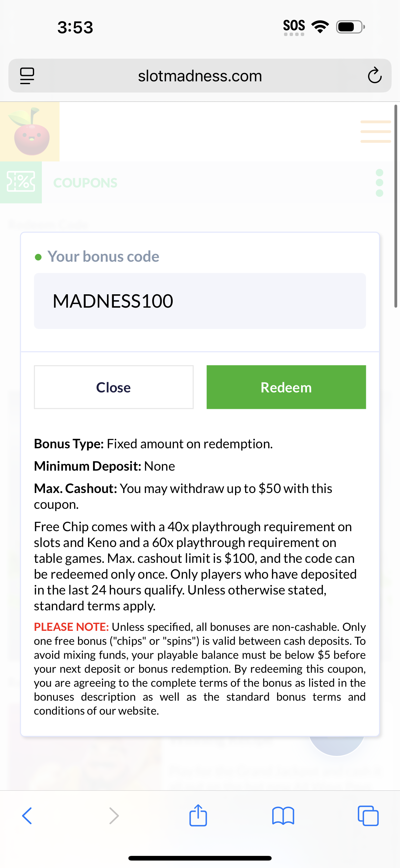Image resolution: width=400 pixels, height=868 pixels.
Task: Open the hamburger menu at top right
Action: pyautogui.click(x=376, y=131)
